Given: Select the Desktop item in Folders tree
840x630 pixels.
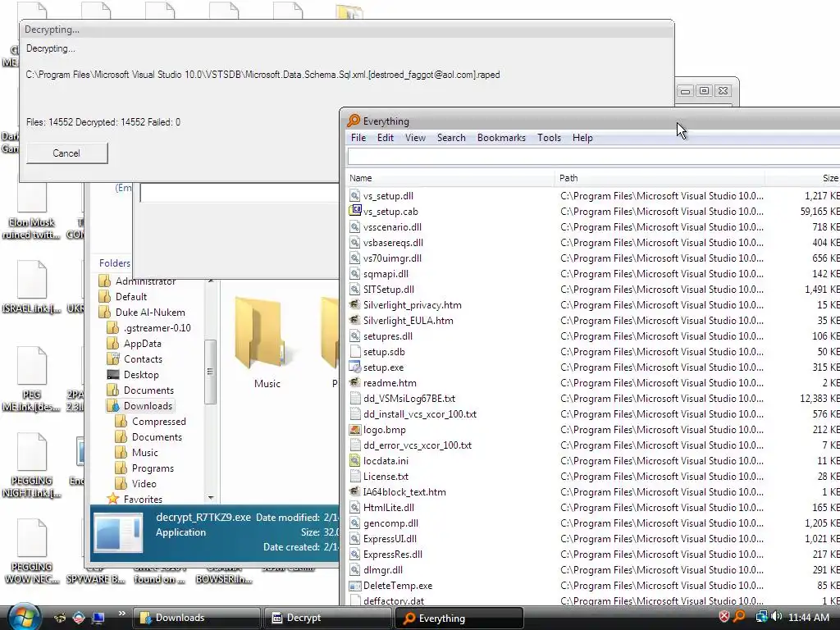Looking at the screenshot, I should [134, 374].
